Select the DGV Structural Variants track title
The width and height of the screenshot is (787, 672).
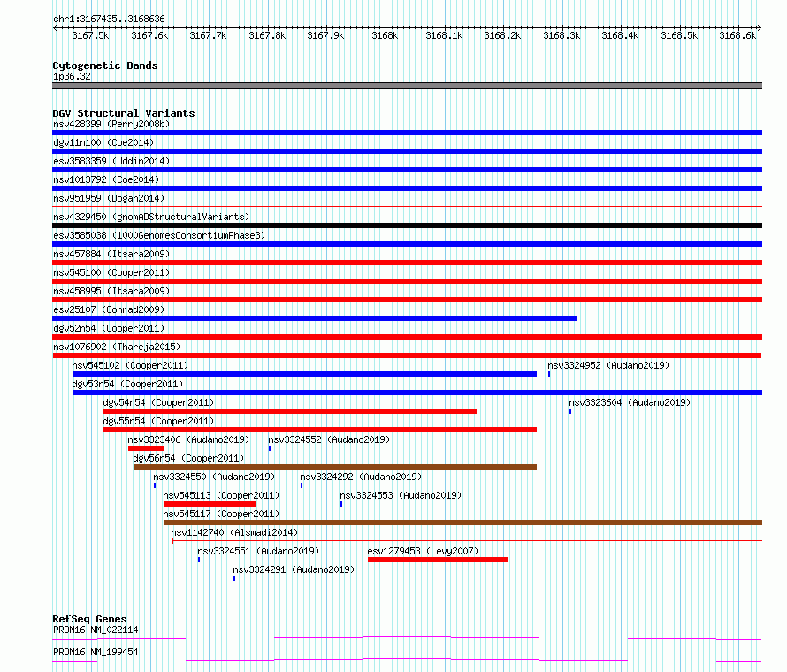coord(124,113)
